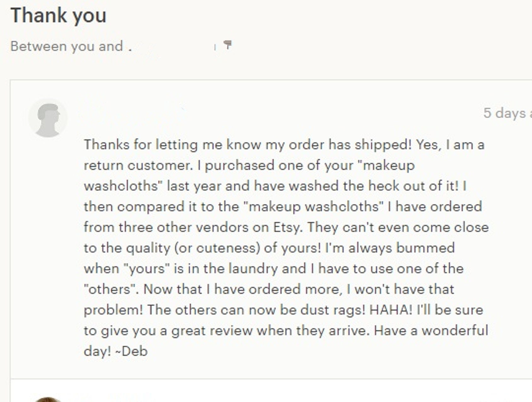Click the small icon after the recipient name
532x402 pixels.
[228, 45]
